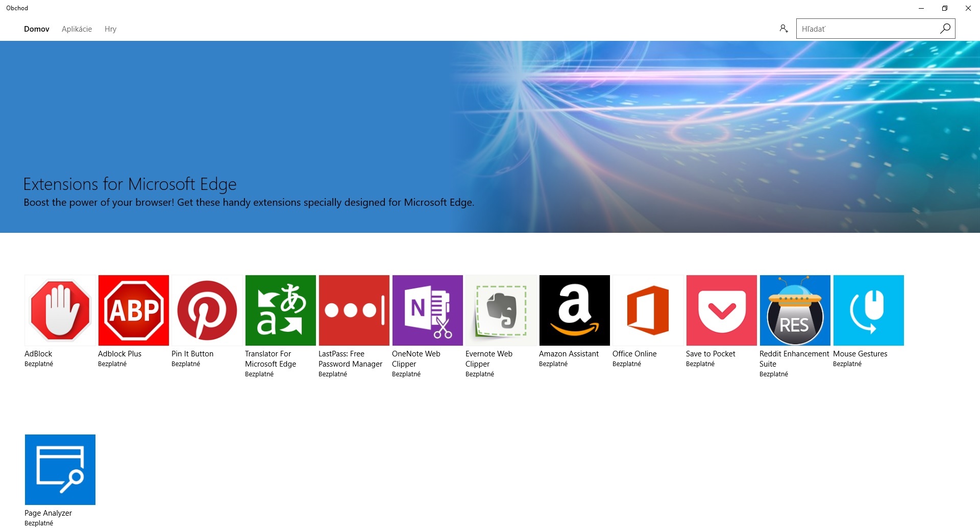Open the Page Analyzer icon
980x531 pixels.
pyautogui.click(x=60, y=470)
